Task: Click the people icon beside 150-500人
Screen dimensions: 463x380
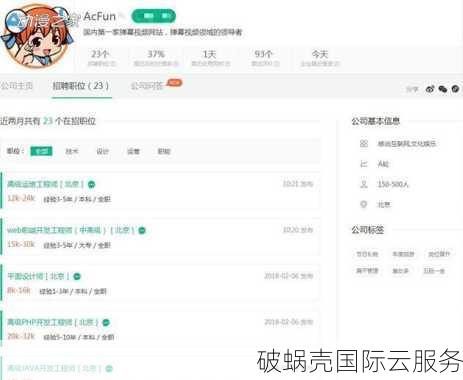Action: coord(364,184)
